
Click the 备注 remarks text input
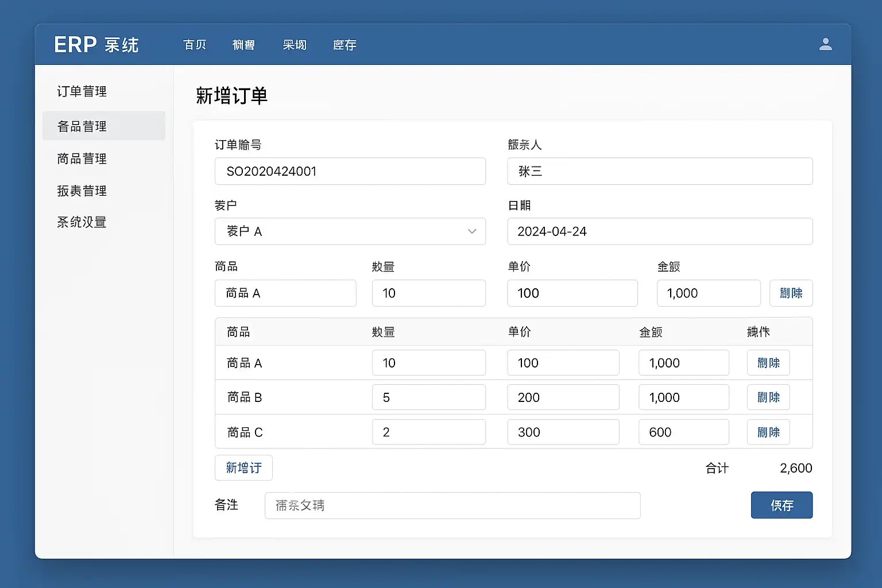[452, 505]
